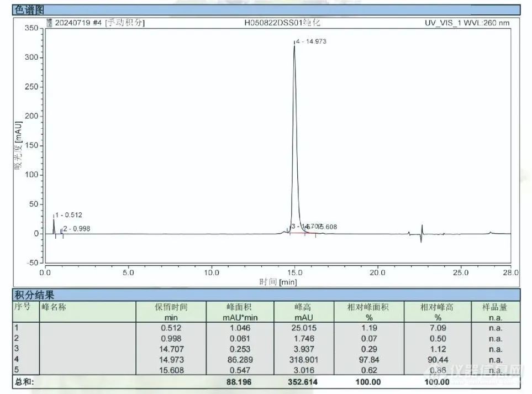The image size is (532, 394).
Task: Click the peak label 2 - 0.998 on chart
Action: 77,228
